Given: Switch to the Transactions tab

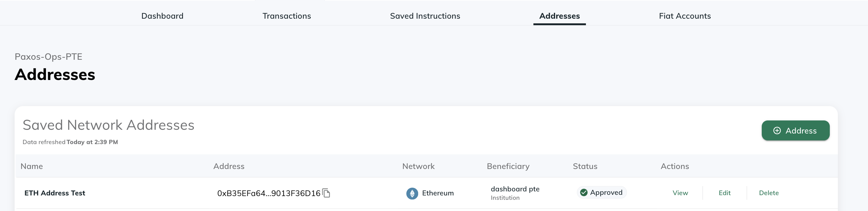Looking at the screenshot, I should click(x=287, y=16).
